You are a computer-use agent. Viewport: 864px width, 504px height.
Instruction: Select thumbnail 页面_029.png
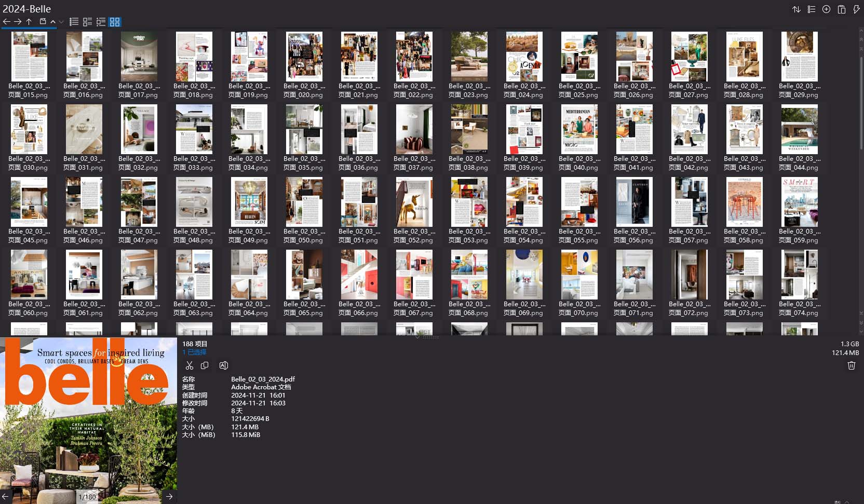[800, 57]
